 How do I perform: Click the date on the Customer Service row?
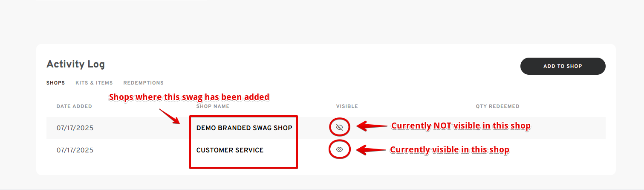click(75, 150)
